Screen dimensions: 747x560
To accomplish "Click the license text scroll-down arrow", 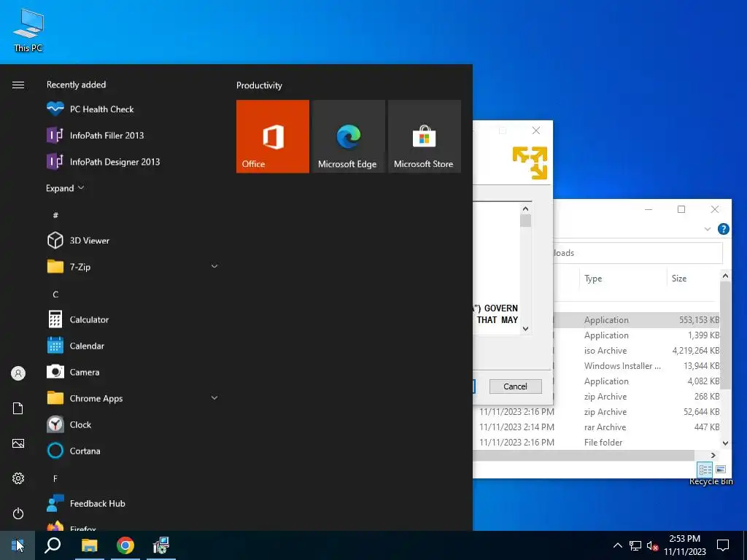I will 525,329.
